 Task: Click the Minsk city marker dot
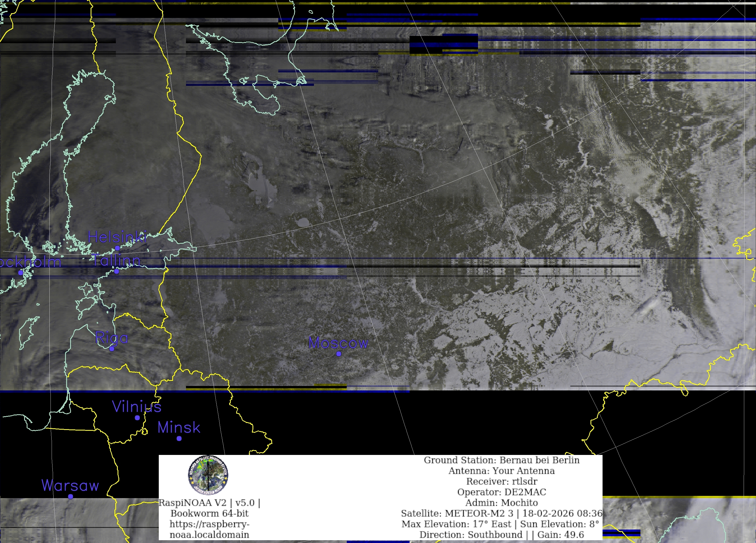pos(179,439)
